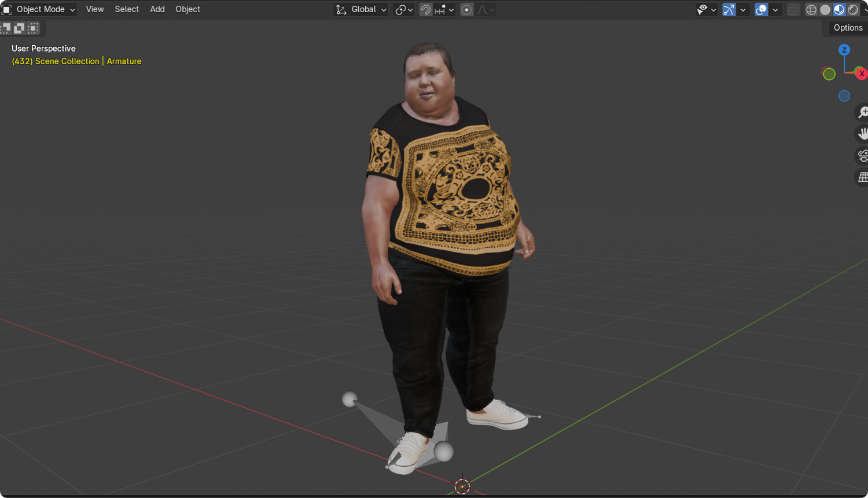Click the small sphere bone control
Image resolution: width=868 pixels, height=498 pixels.
pyautogui.click(x=349, y=399)
